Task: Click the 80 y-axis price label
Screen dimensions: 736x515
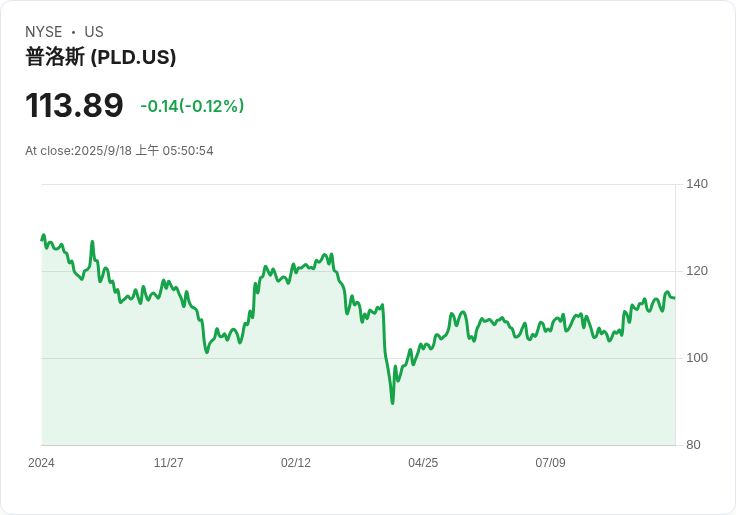Action: click(693, 445)
